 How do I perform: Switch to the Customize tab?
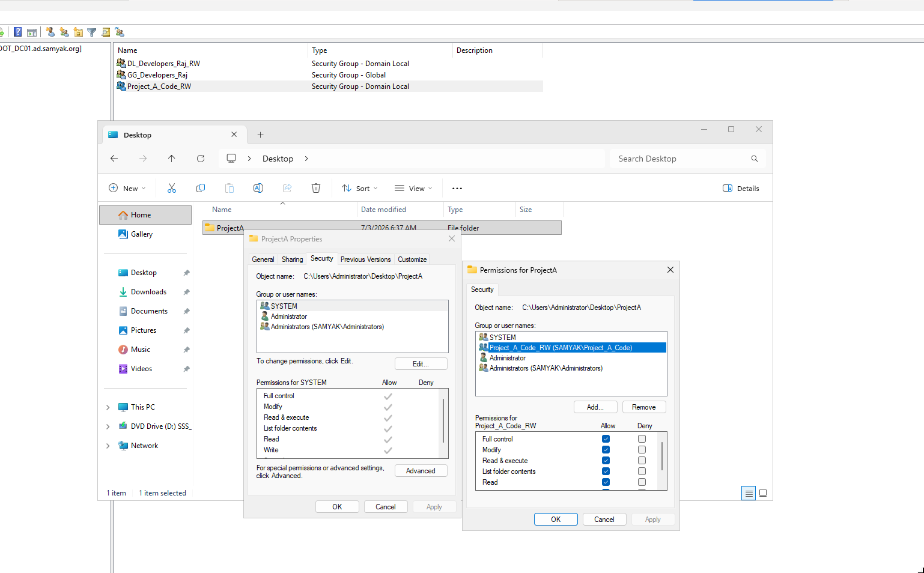click(412, 259)
